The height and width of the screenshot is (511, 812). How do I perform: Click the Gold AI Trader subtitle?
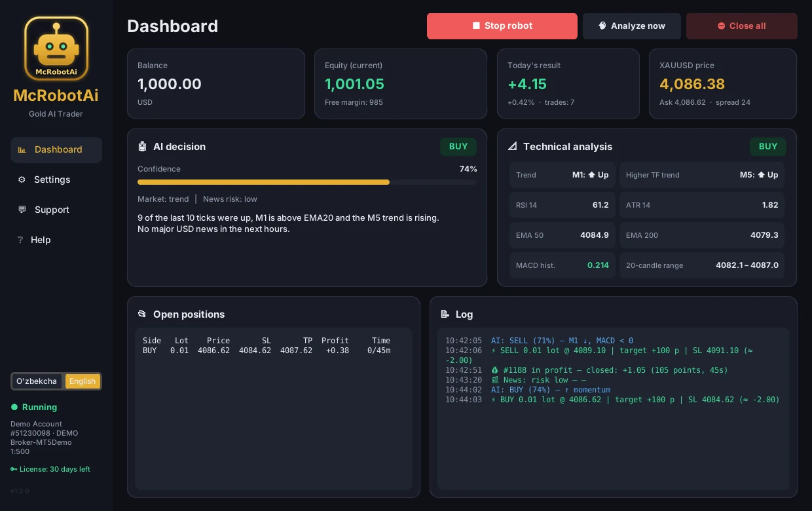(x=56, y=114)
